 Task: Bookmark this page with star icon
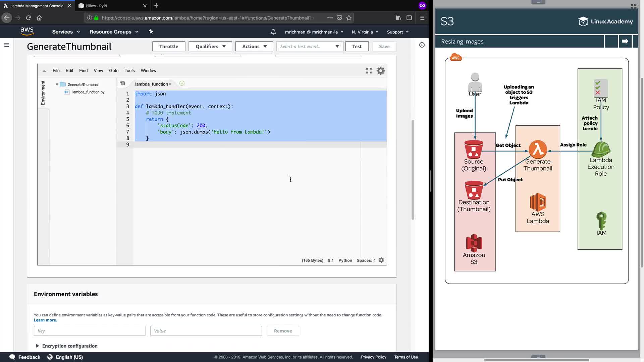pos(349,18)
